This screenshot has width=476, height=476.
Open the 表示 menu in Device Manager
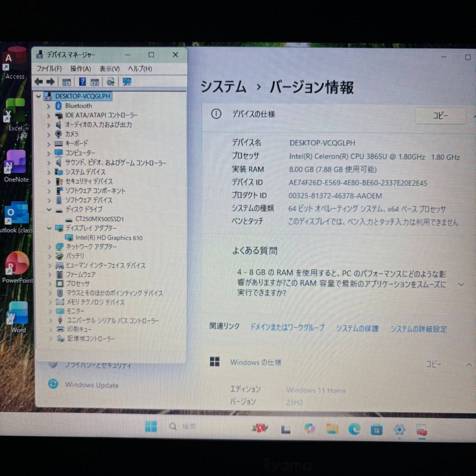point(109,69)
